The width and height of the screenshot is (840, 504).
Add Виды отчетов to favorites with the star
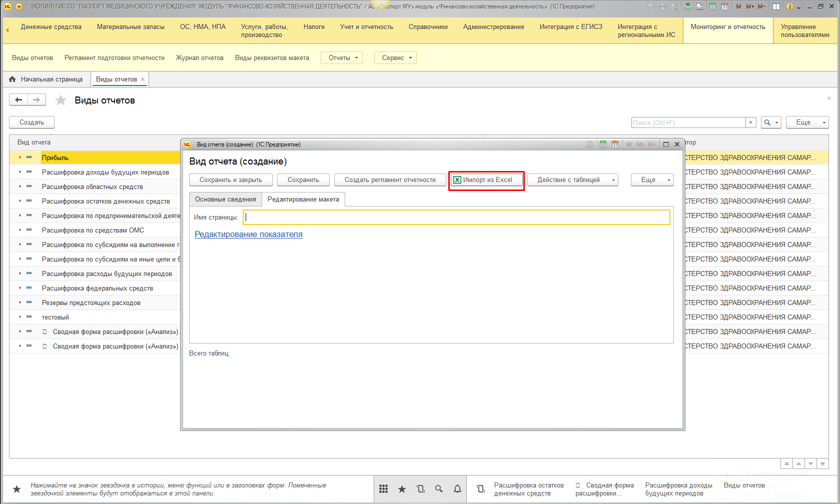point(61,100)
